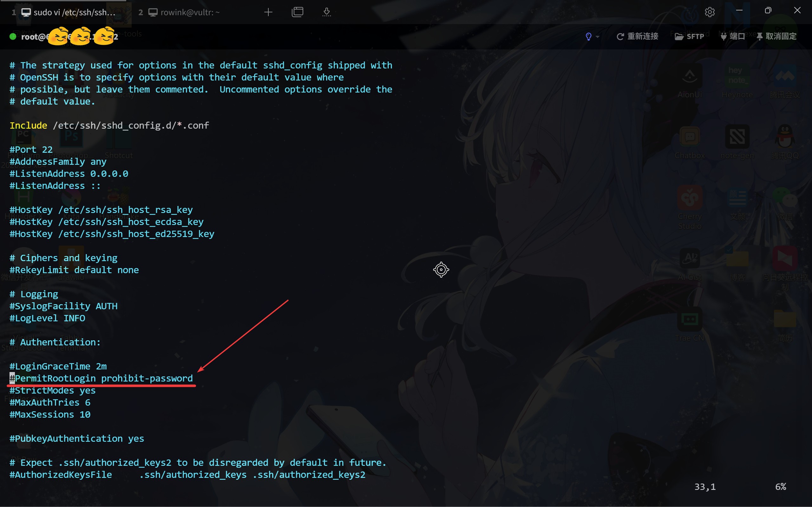Image resolution: width=812 pixels, height=507 pixels.
Task: Click the download/receive icon in tab bar
Action: (326, 12)
